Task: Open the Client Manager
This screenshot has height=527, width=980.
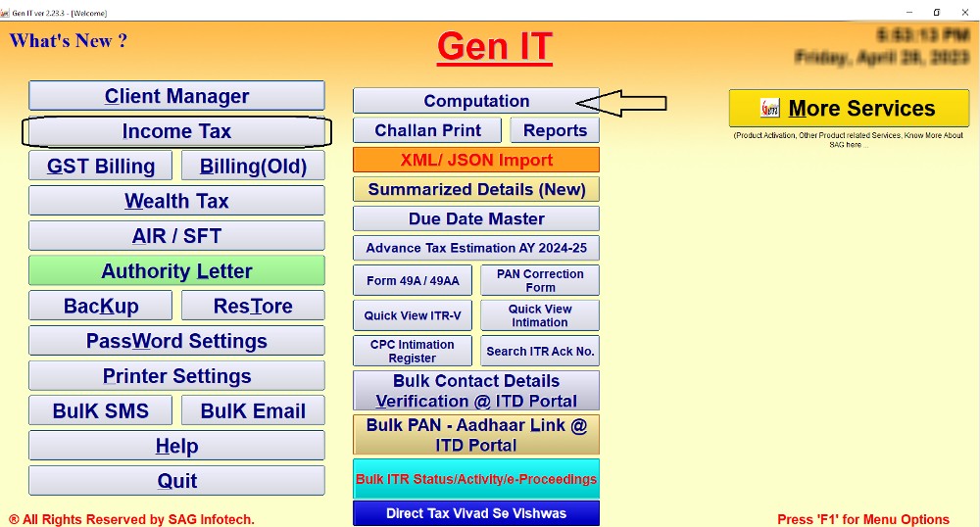Action: 176,96
